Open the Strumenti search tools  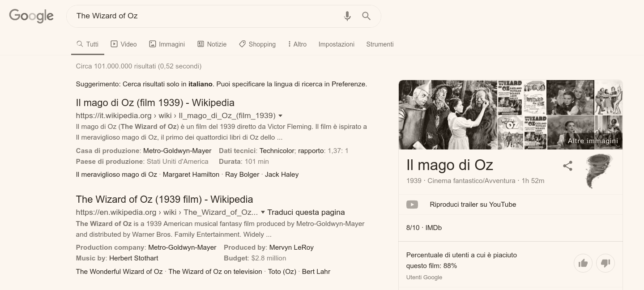point(380,44)
